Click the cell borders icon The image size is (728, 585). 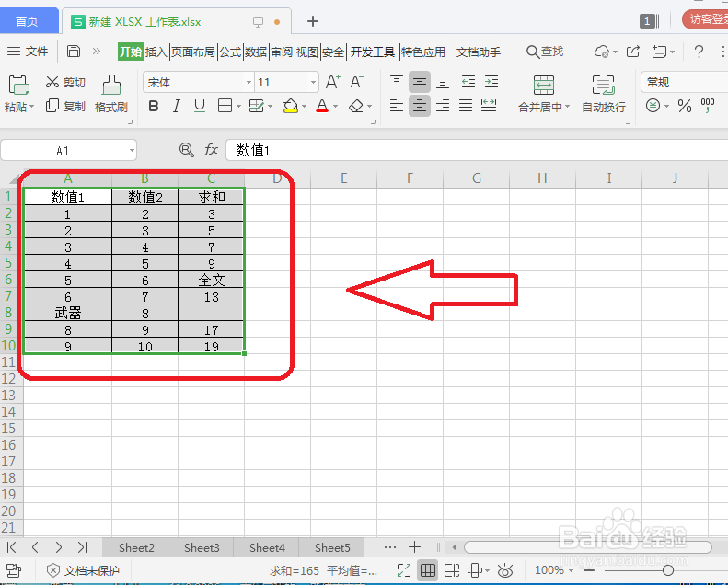225,106
